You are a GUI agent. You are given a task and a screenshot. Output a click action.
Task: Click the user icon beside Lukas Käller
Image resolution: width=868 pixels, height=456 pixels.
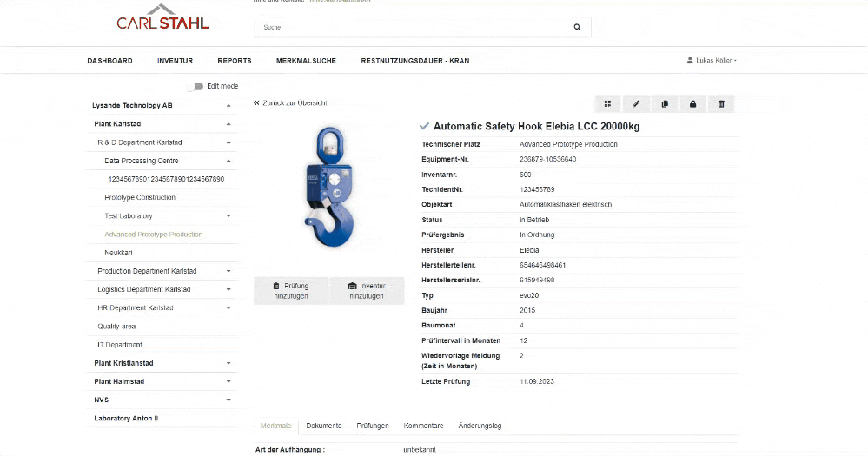pyautogui.click(x=690, y=61)
